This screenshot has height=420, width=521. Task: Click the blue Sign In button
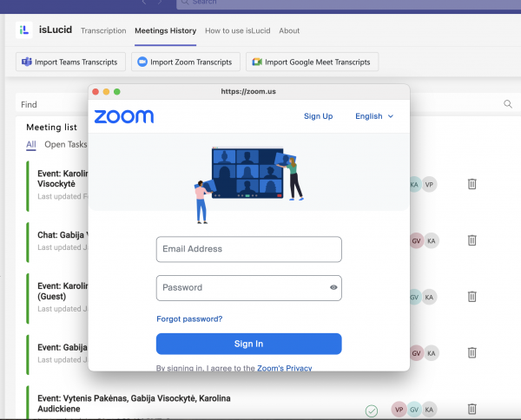pos(249,344)
